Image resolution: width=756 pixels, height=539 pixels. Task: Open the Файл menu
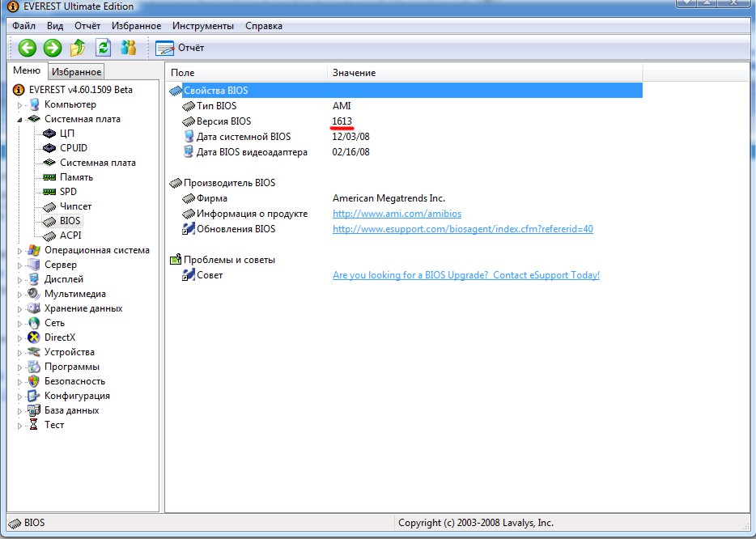point(24,26)
